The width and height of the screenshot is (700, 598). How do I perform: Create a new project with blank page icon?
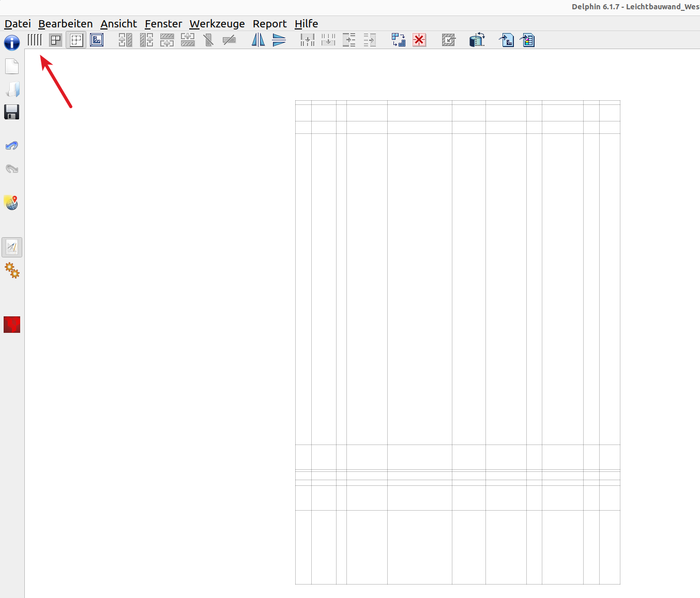tap(12, 66)
